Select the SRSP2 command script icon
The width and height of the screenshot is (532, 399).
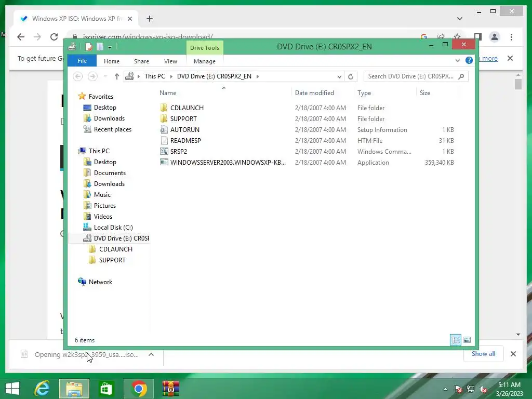(x=164, y=151)
